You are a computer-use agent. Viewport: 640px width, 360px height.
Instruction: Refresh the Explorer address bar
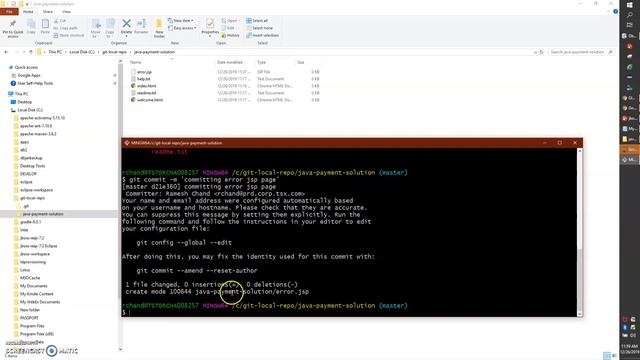(x=541, y=52)
